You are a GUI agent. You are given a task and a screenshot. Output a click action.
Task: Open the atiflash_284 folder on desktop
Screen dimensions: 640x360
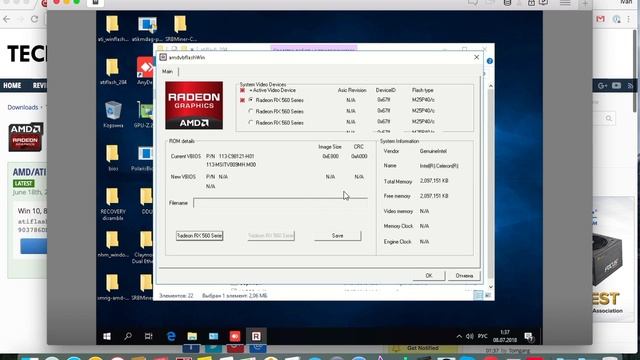pyautogui.click(x=113, y=71)
